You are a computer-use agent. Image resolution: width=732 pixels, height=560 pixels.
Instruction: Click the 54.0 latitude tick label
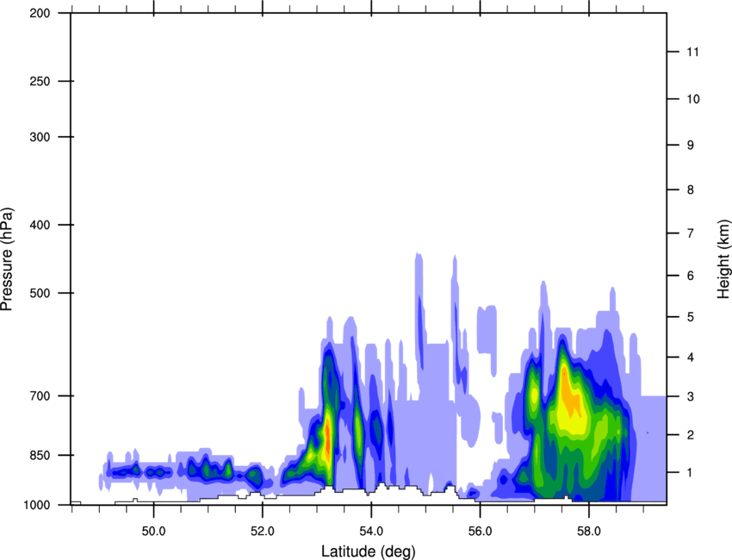(371, 532)
